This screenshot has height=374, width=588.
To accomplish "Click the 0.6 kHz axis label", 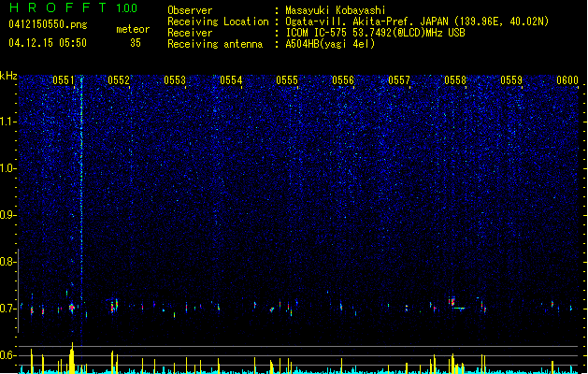I will [x=7, y=355].
